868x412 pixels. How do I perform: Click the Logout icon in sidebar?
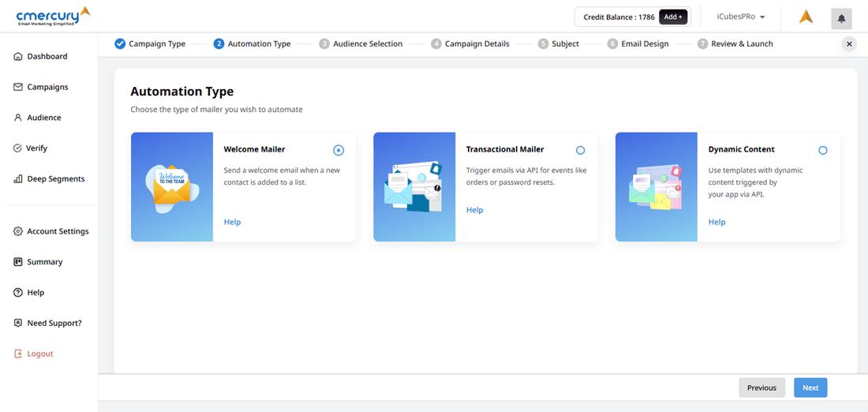pyautogui.click(x=18, y=354)
